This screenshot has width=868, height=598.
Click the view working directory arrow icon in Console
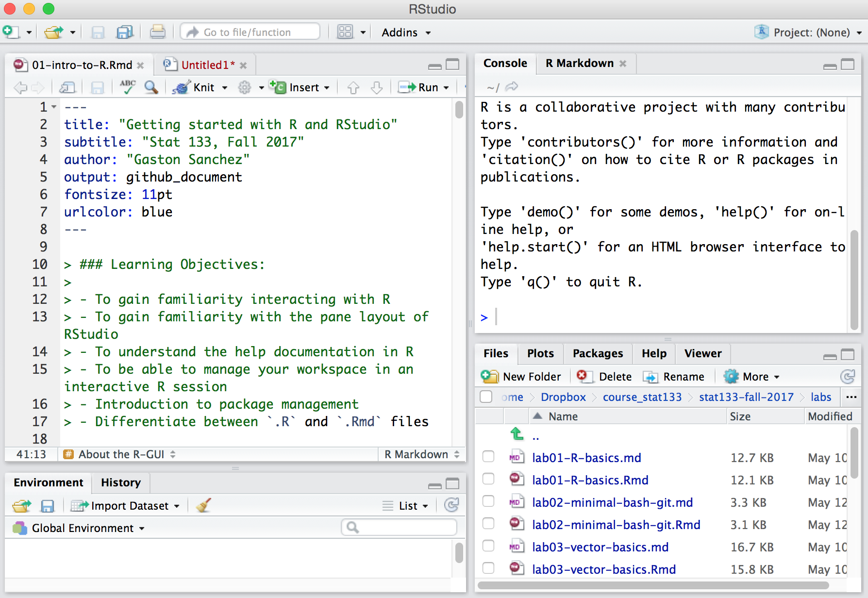512,87
